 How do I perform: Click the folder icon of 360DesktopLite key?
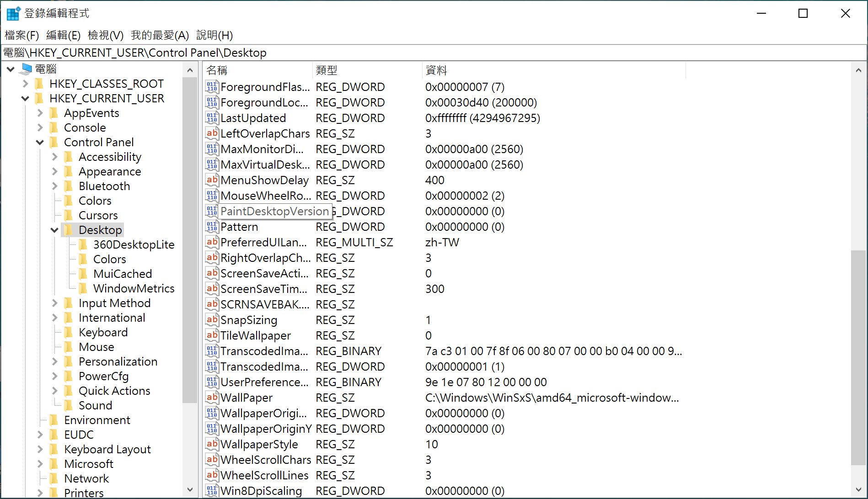tap(83, 244)
